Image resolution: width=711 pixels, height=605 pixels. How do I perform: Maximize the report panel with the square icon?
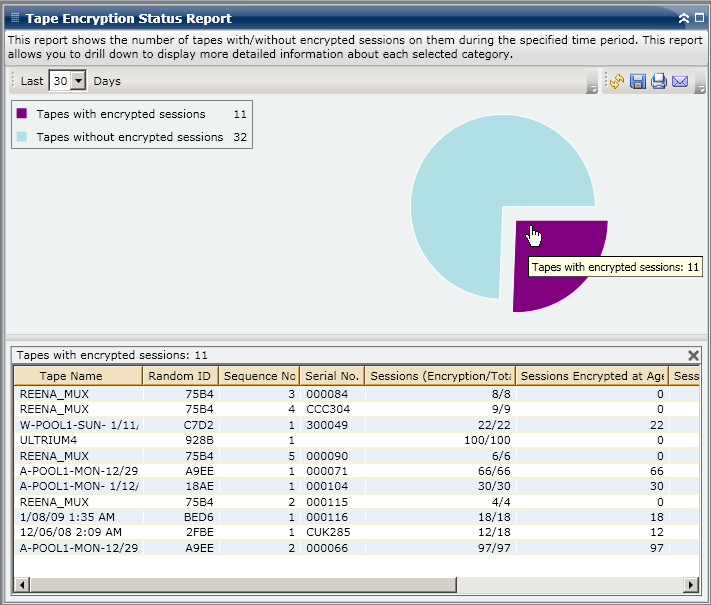point(699,18)
